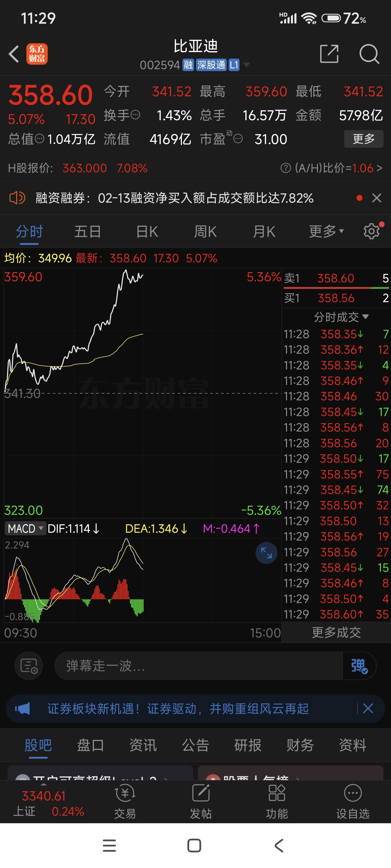
Task: Tap the Android recent apps menu button
Action: (x=109, y=845)
